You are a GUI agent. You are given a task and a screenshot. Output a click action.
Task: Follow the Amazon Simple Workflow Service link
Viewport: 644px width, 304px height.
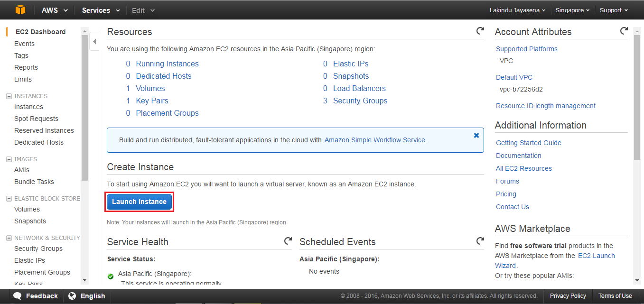[375, 140]
